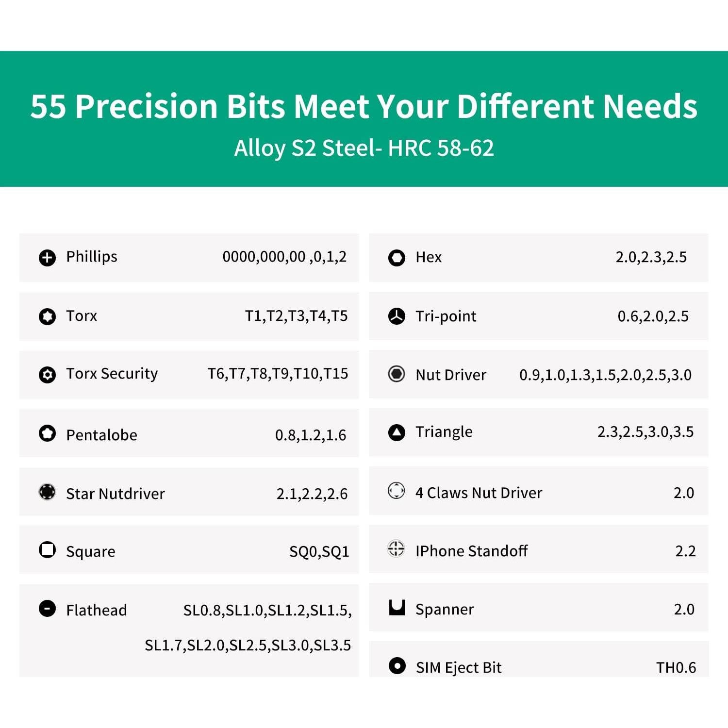
Task: Click the Torx star icon
Action: [x=47, y=316]
